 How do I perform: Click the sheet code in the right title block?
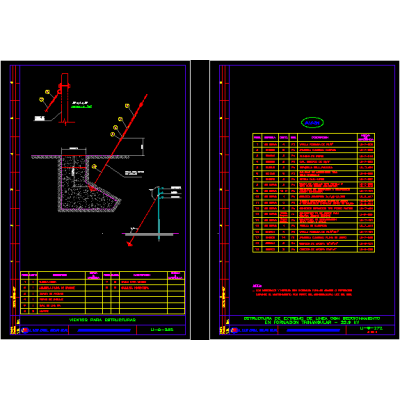pyautogui.click(x=372, y=329)
